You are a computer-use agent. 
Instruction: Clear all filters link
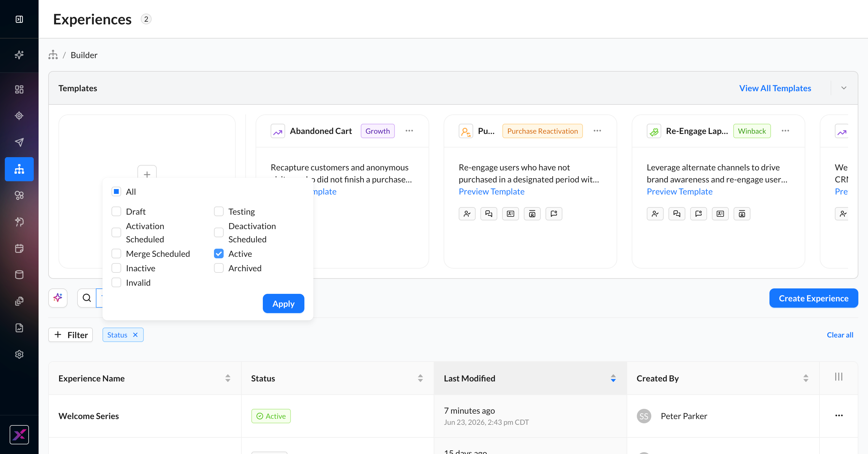click(x=840, y=335)
